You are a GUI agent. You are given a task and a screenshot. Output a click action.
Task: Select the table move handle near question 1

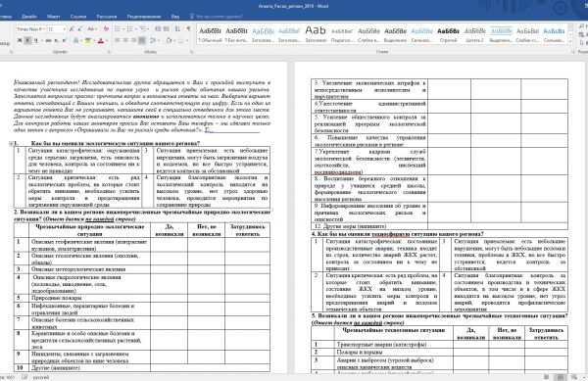pyautogui.click(x=11, y=143)
